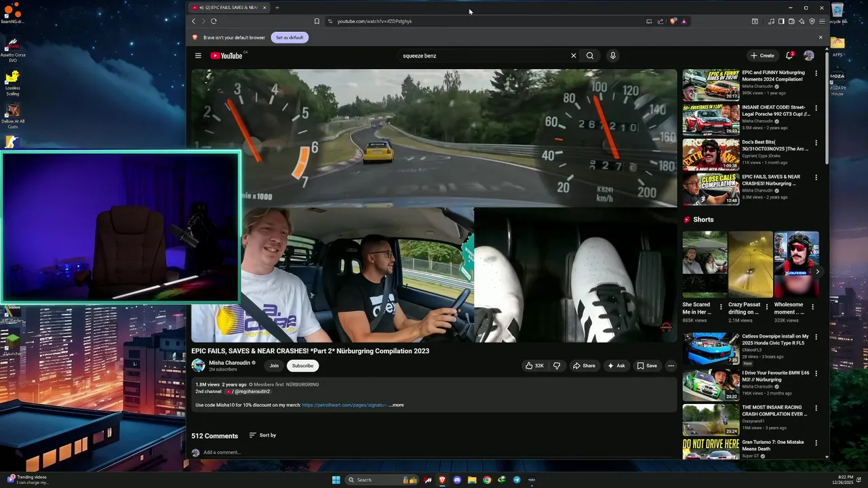Clear the search box with X
The height and width of the screenshot is (488, 868).
pyautogui.click(x=573, y=56)
